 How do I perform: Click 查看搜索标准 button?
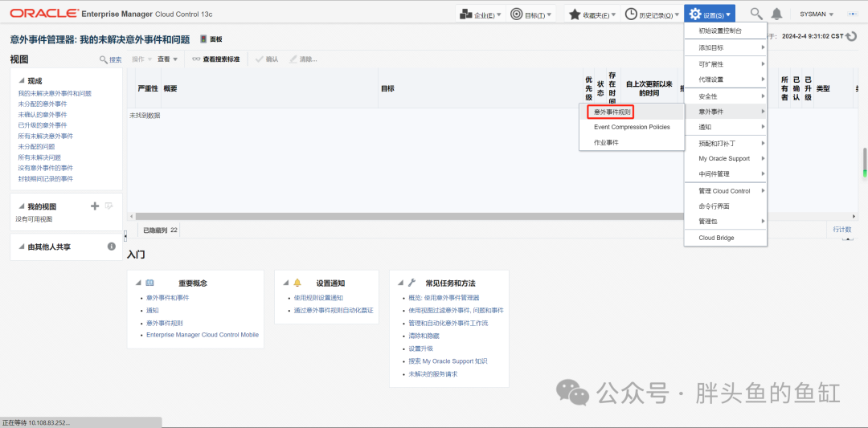pos(215,59)
